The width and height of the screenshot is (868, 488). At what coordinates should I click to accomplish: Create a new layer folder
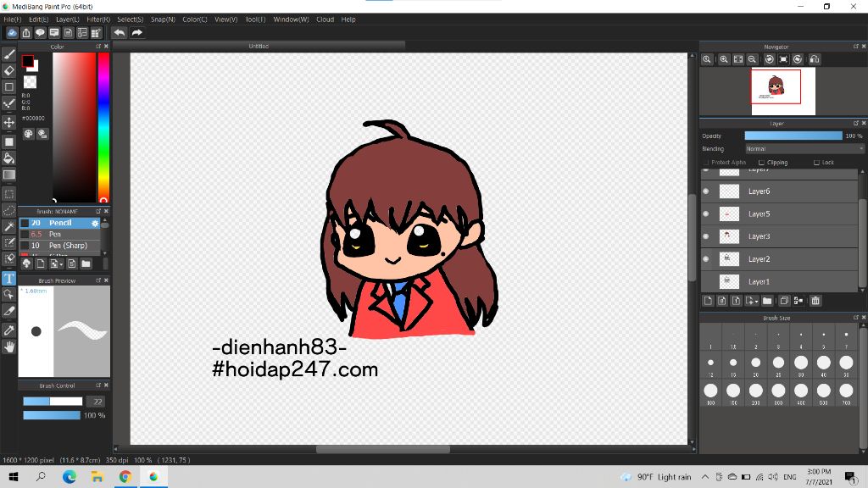pyautogui.click(x=766, y=301)
